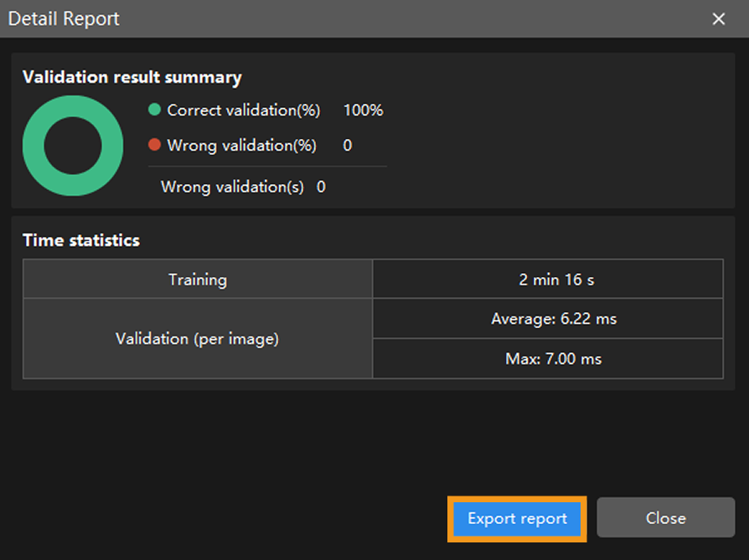The image size is (749, 560).
Task: Click the Close button
Action: pos(665,518)
